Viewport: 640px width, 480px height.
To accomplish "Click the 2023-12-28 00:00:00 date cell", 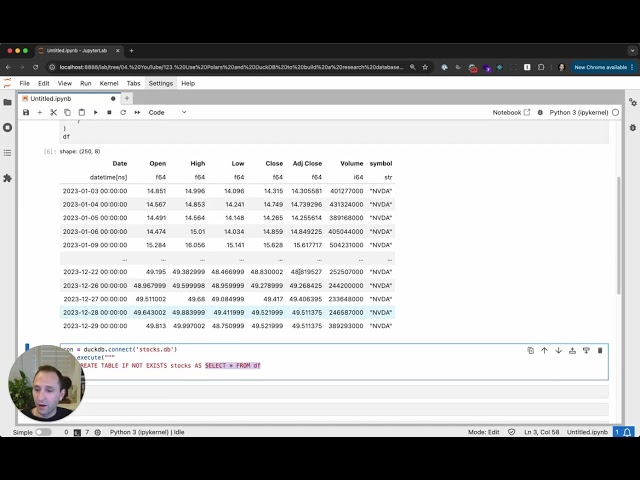I will [x=95, y=312].
